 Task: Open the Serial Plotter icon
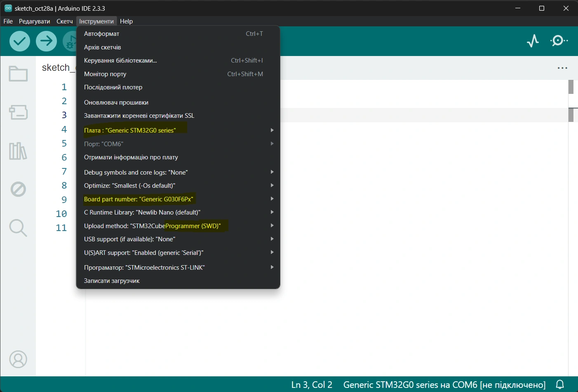tap(533, 40)
